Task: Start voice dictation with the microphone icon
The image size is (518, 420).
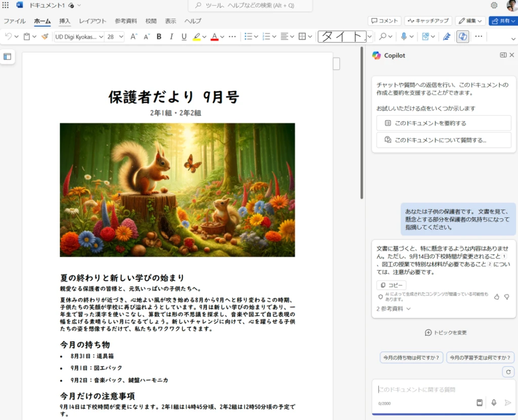Action: click(x=404, y=36)
